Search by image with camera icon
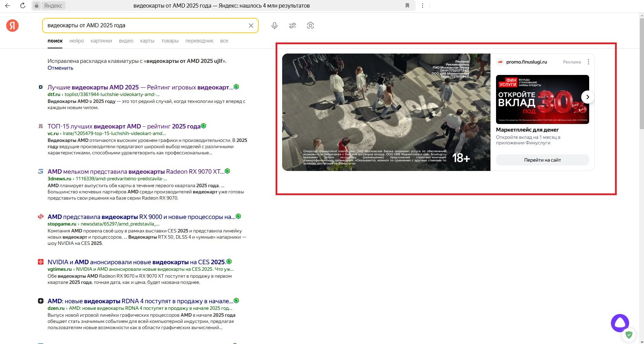This screenshot has width=644, height=344. 310,26
